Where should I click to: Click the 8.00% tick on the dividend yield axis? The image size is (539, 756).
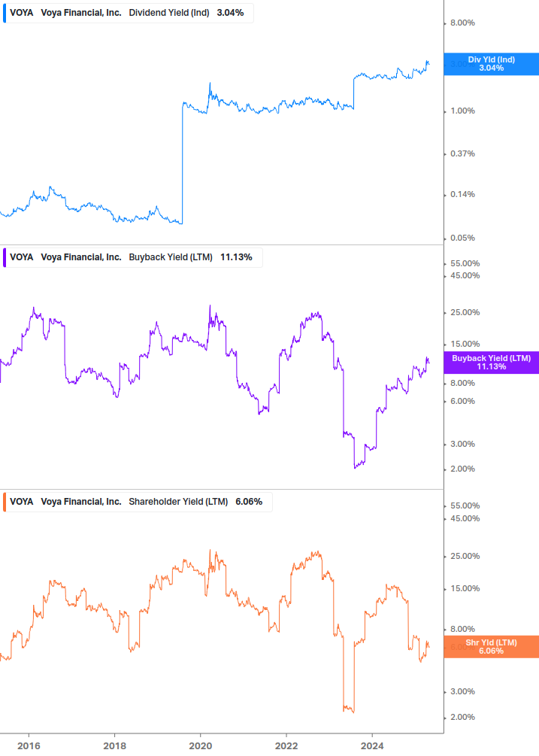[x=462, y=23]
